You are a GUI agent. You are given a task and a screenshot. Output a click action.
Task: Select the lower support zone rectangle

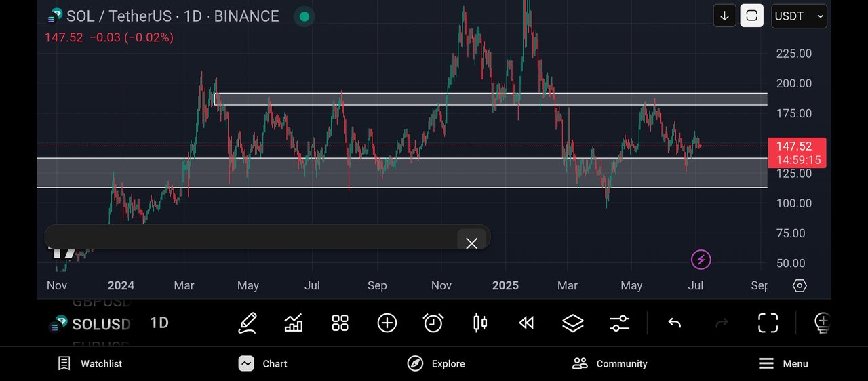[402, 172]
